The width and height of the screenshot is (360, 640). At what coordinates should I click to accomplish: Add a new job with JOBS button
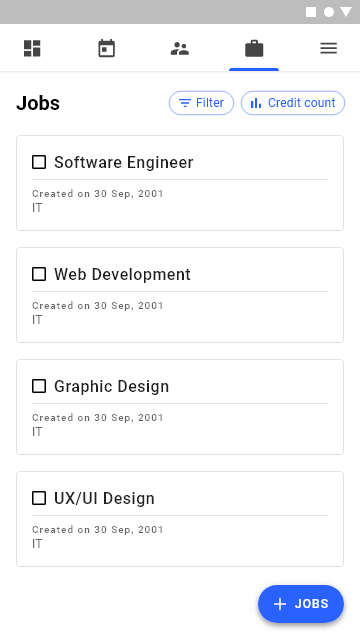301,604
